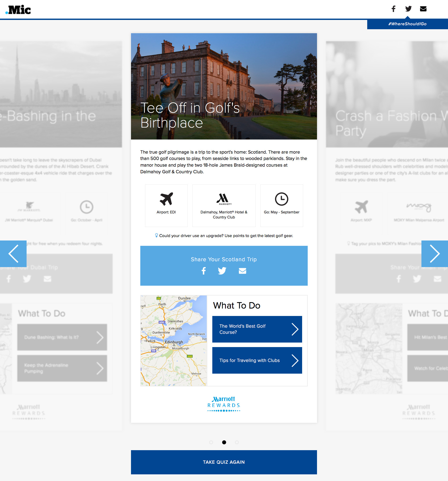Viewport: 448px width, 481px height.
Task: Click the Scotland map thumbnail
Action: click(174, 341)
